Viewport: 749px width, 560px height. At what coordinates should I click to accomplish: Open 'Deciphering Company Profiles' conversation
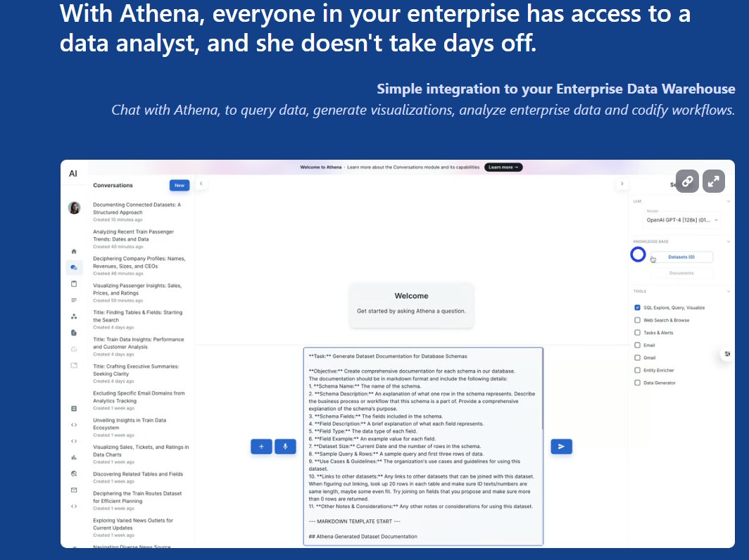coord(139,266)
